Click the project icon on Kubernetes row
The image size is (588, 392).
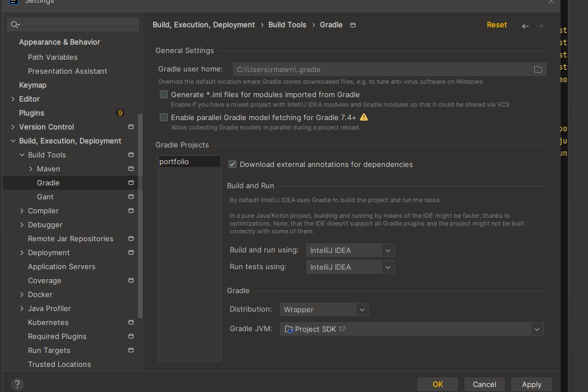(x=131, y=322)
